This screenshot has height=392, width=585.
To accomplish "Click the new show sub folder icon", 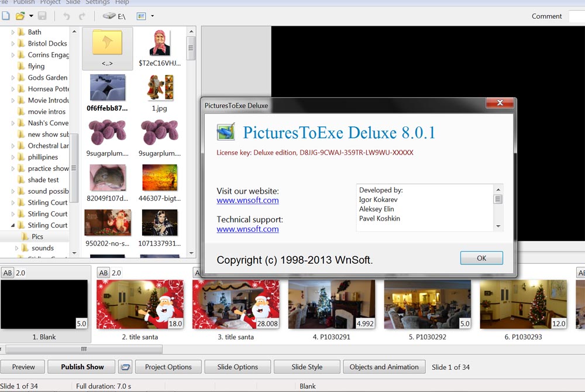I will (22, 134).
